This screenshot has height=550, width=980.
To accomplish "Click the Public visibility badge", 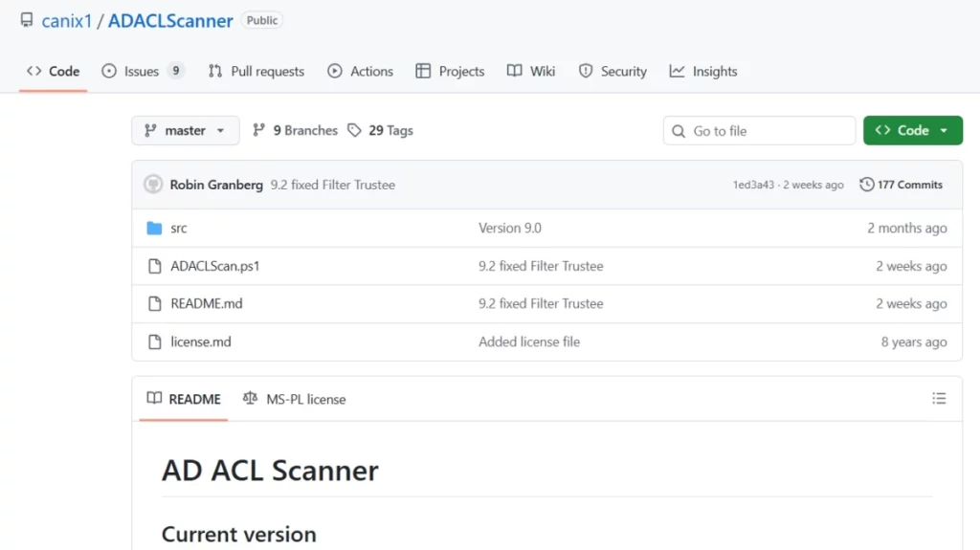I will click(x=262, y=20).
